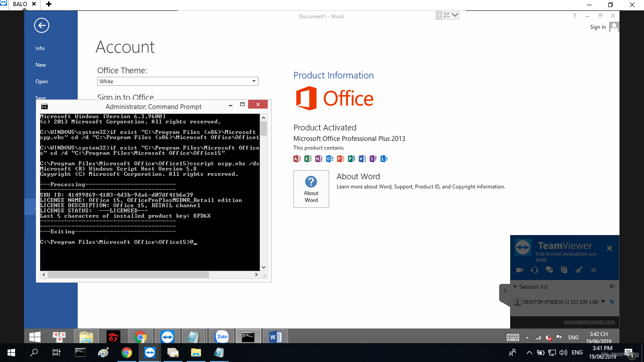Viewport: 644px width, 362px height.
Task: Click Action Center flag in remote tray
Action: tap(559, 337)
